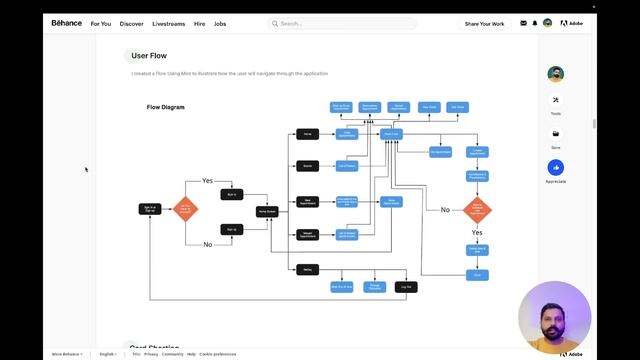This screenshot has width=640, height=360.
Task: Open the TOU footer link
Action: click(x=136, y=354)
